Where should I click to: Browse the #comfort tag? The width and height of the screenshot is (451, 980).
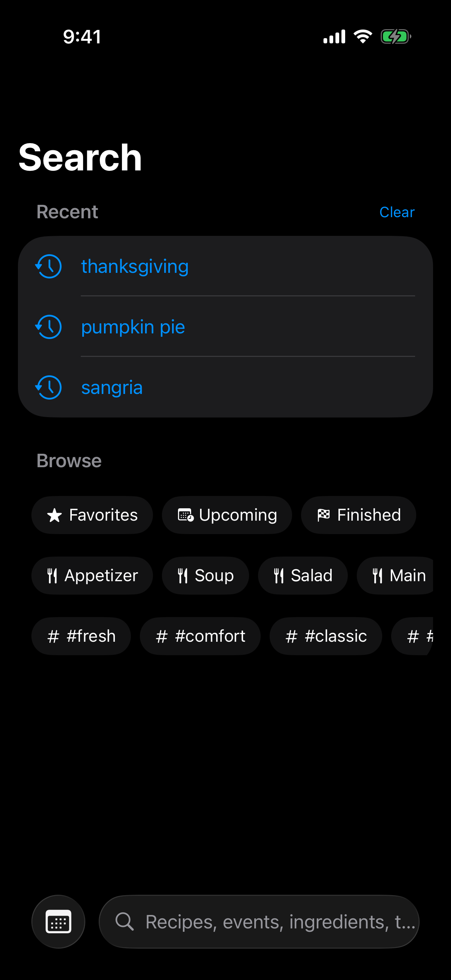pos(200,636)
